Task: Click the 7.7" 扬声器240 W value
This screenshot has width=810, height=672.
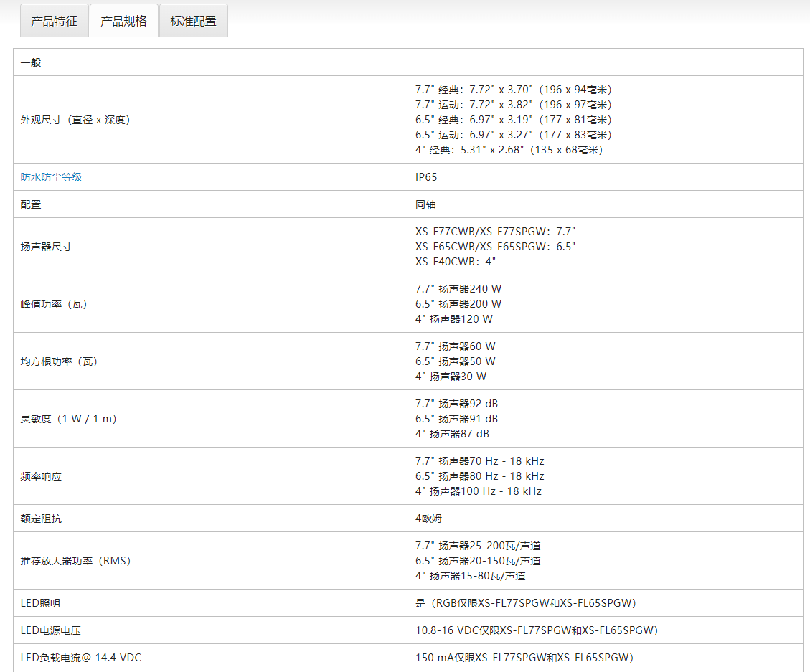Action: click(458, 289)
